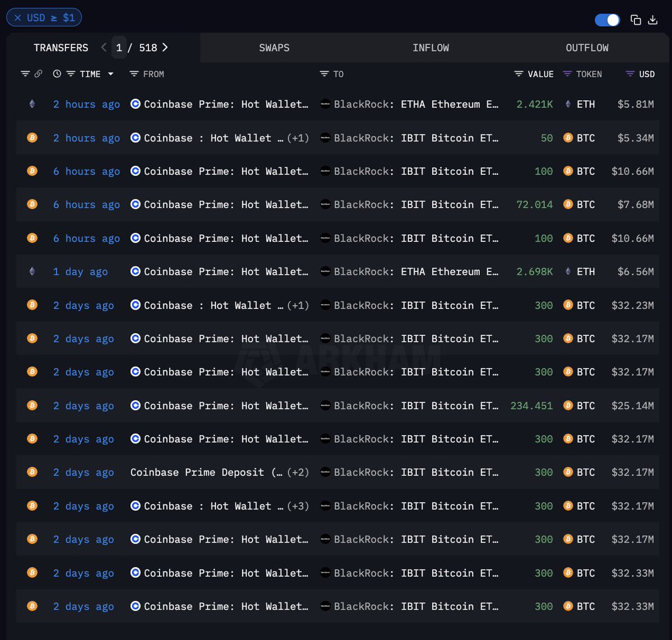The width and height of the screenshot is (672, 640).
Task: Click the link icon in table header
Action: 38,74
